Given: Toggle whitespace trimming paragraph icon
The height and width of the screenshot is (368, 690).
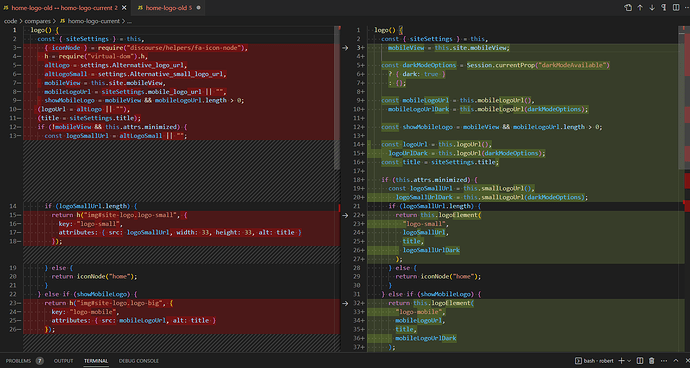Looking at the screenshot, I should [664, 7].
